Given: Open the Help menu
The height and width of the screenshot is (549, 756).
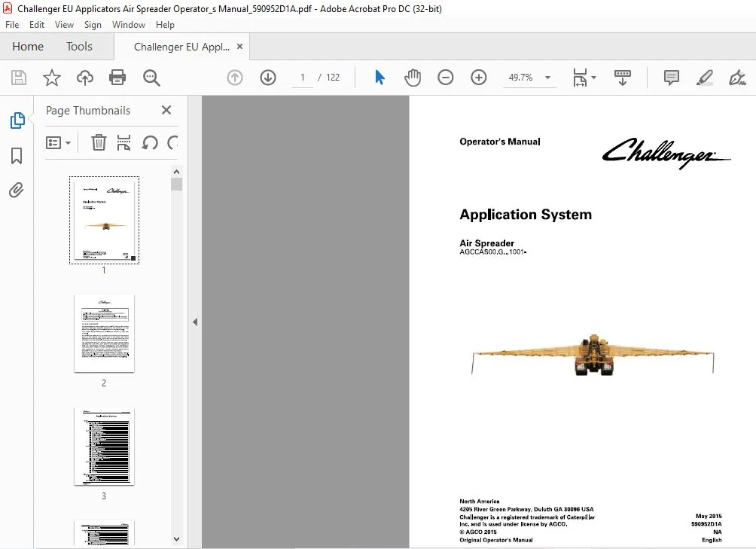Looking at the screenshot, I should click(165, 25).
